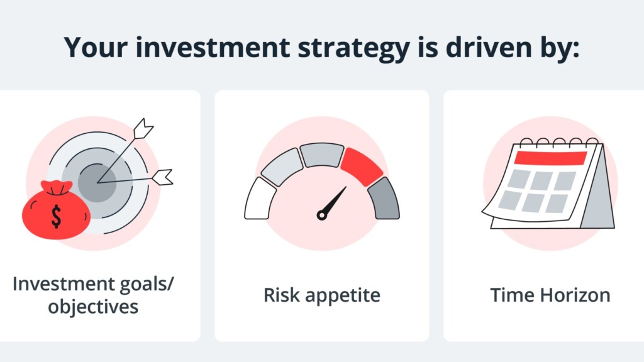This screenshot has height=362, width=644.
Task: Select the dark gray rightmost gauge segment
Action: (x=384, y=198)
